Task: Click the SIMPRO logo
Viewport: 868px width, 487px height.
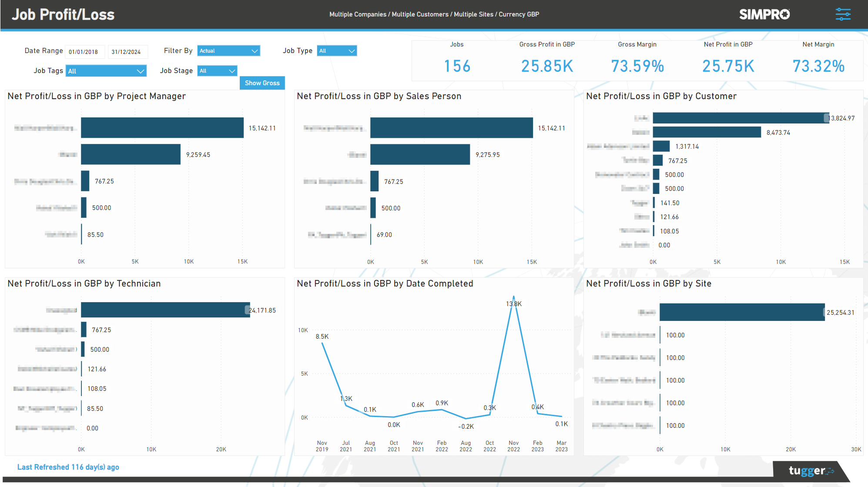Action: (x=764, y=14)
